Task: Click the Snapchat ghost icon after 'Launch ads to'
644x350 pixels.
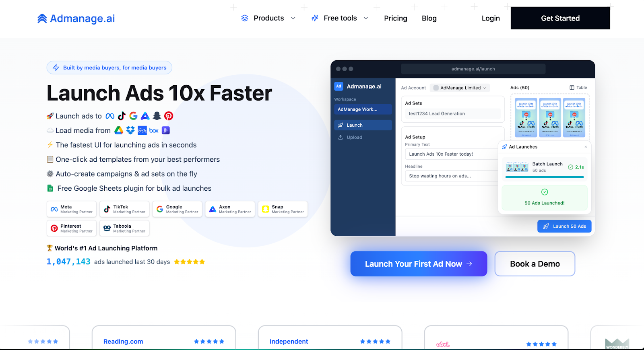Action: (x=157, y=116)
